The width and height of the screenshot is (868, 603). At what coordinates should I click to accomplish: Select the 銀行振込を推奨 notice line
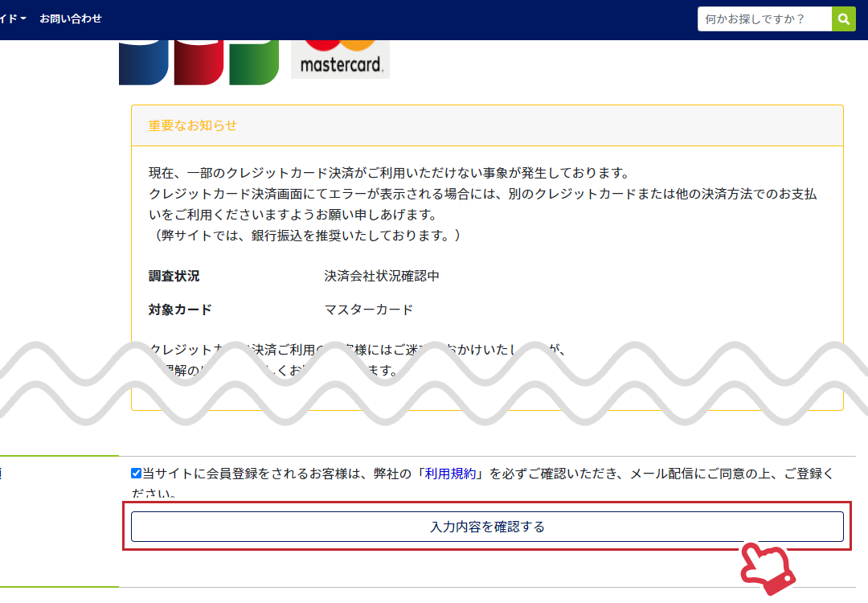click(305, 236)
